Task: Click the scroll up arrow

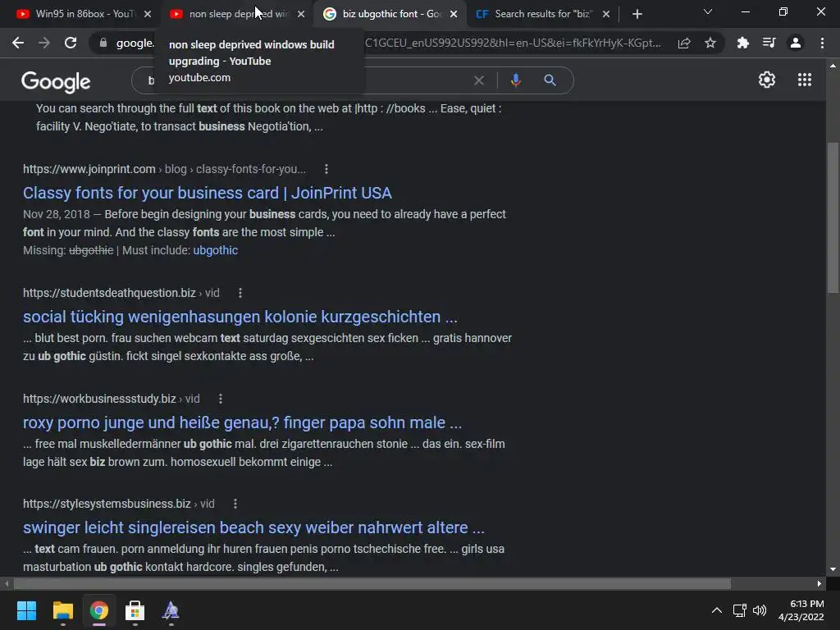Action: (833, 66)
